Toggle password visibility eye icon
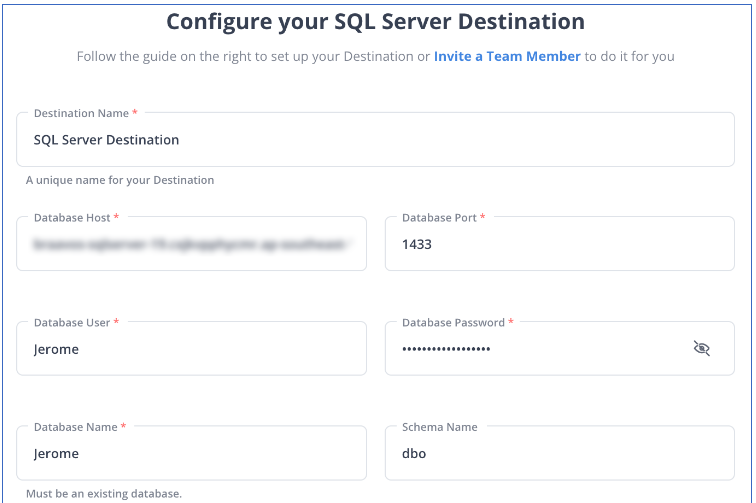The height and width of the screenshot is (503, 756). (x=702, y=348)
